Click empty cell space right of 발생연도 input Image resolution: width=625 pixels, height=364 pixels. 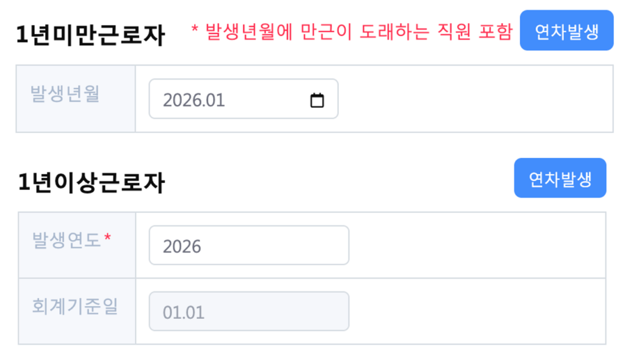(x=476, y=245)
